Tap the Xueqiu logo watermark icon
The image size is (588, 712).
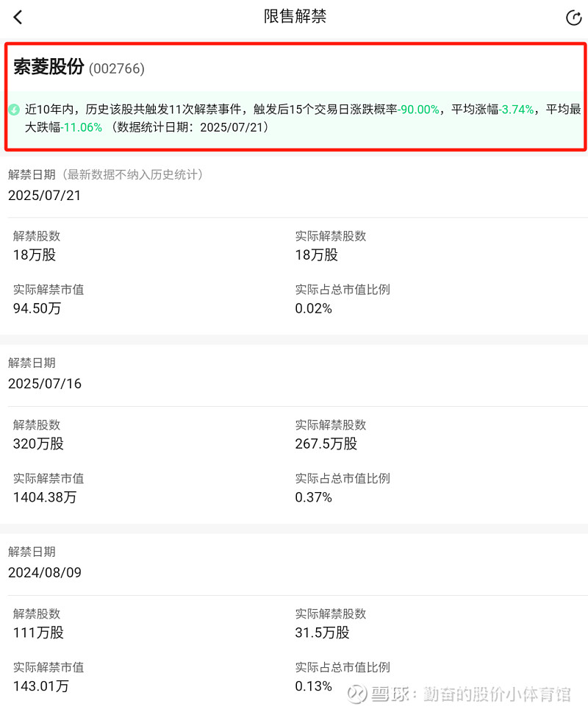pos(357,694)
